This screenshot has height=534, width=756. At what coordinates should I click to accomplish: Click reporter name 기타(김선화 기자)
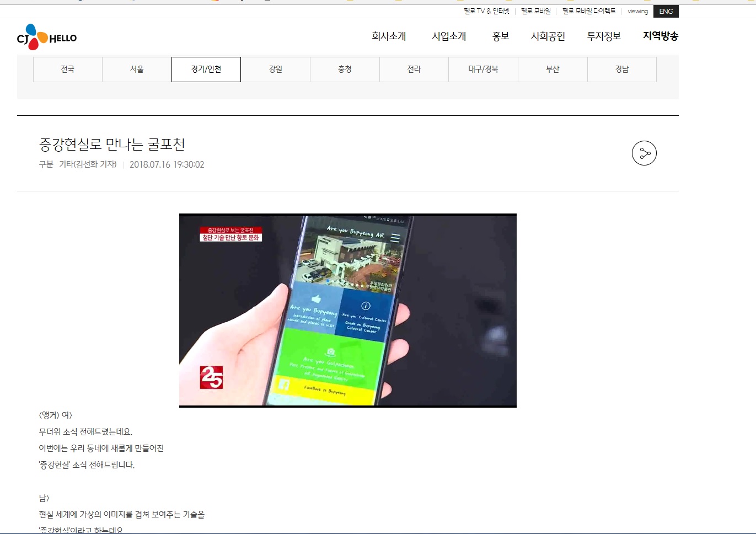(88, 164)
